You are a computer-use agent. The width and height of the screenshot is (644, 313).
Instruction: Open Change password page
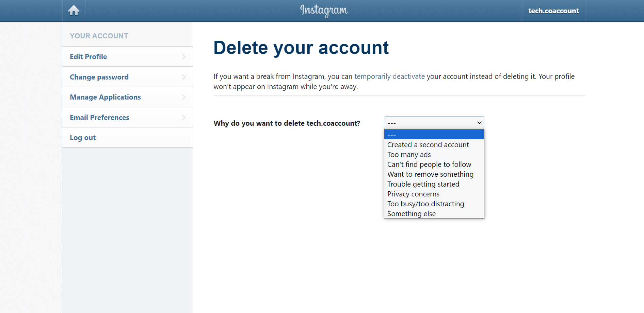point(128,77)
